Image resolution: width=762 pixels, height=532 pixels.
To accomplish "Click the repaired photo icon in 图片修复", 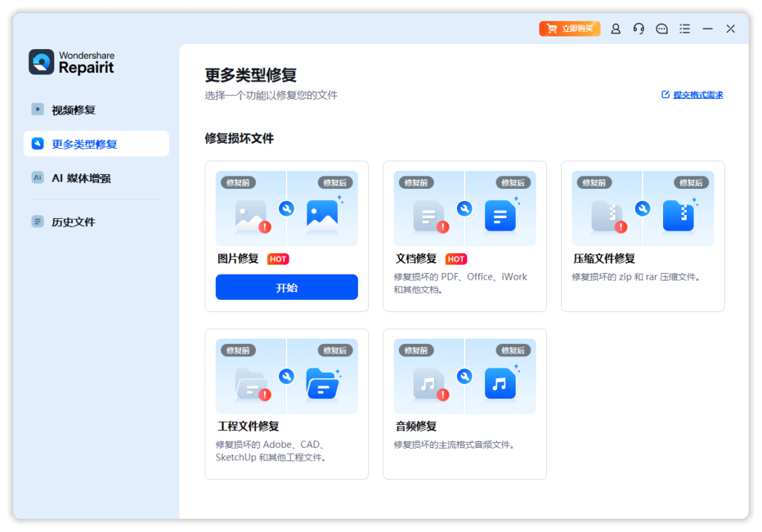I will 323,214.
